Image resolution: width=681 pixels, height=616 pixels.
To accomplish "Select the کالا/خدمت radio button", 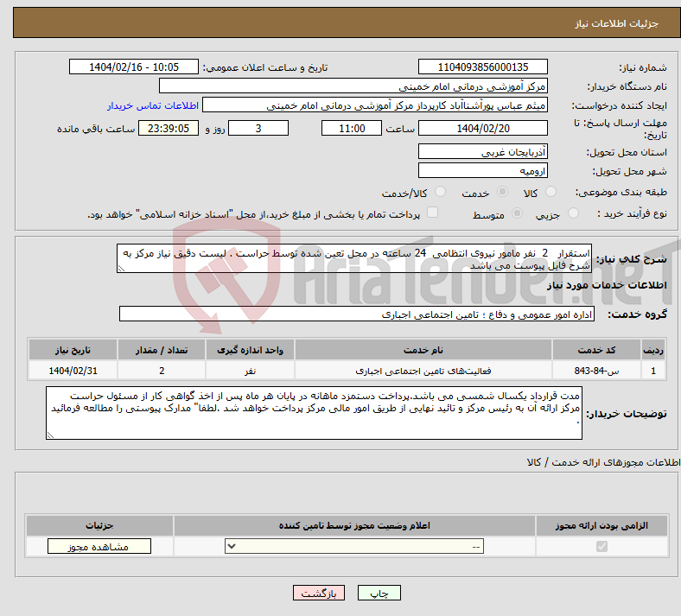I will 441,192.
